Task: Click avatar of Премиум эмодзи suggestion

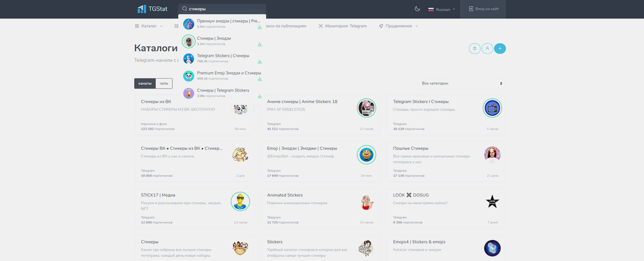Action: pos(189,24)
